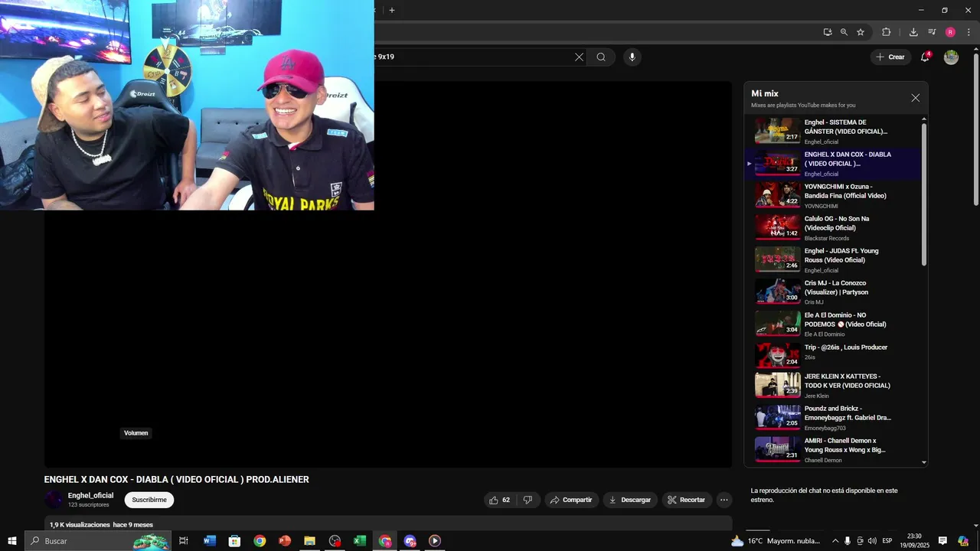Open PowerPoint from the taskbar
Screen dimensions: 980x551
click(285, 541)
